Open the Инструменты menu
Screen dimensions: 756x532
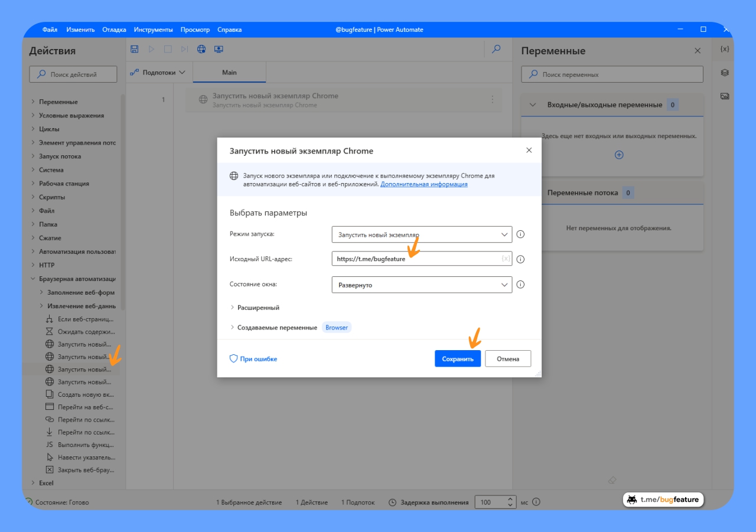tap(153, 30)
